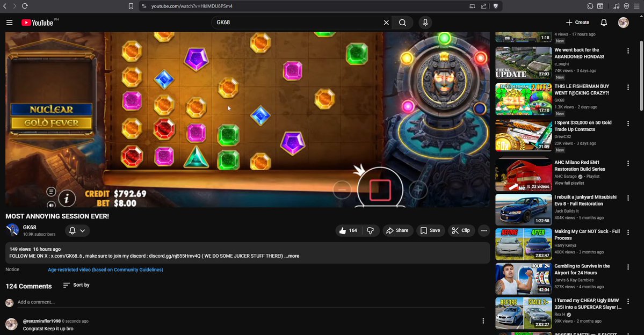Image resolution: width=644 pixels, height=335 pixels.
Task: Open YouTube hamburger guide menu
Action: 10,23
